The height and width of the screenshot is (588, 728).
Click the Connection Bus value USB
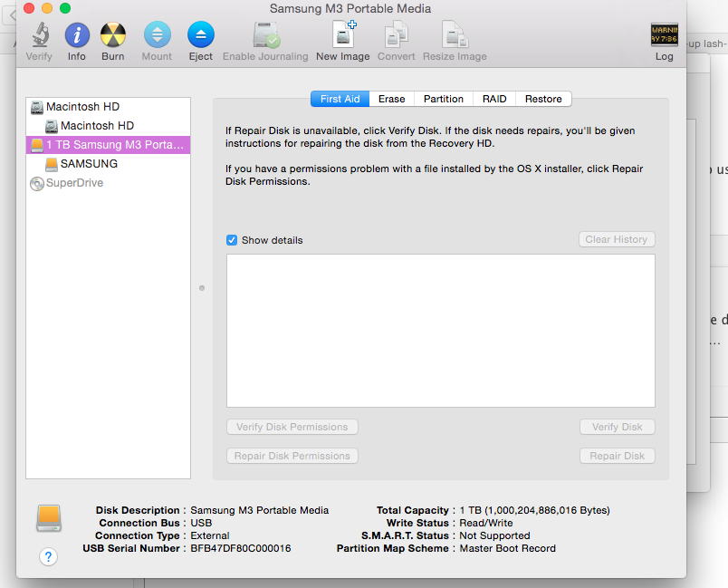click(201, 523)
